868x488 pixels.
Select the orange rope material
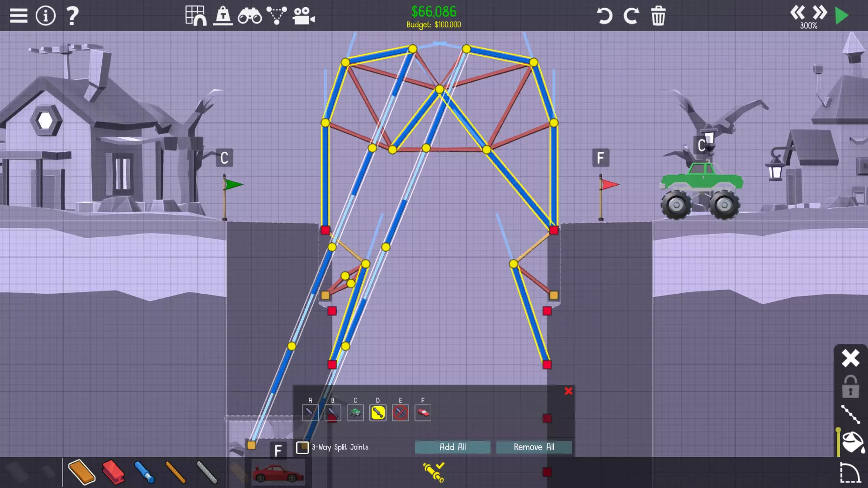click(175, 472)
